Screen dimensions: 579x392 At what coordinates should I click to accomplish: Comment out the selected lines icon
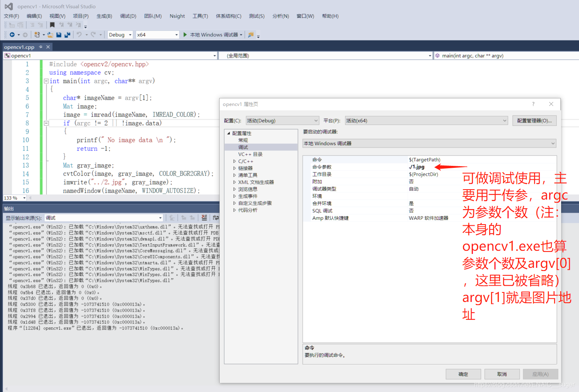tap(32, 25)
